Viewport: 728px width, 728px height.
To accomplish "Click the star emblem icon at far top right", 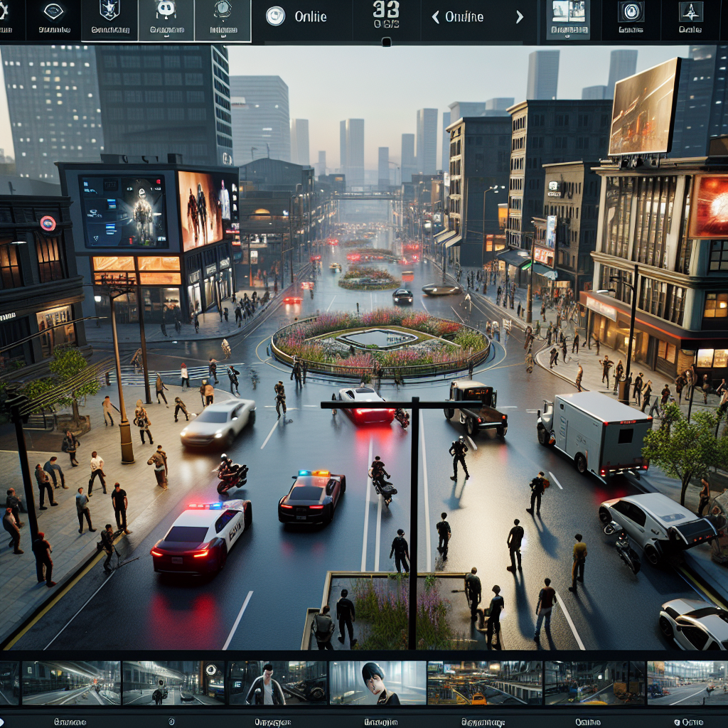I will (x=690, y=12).
